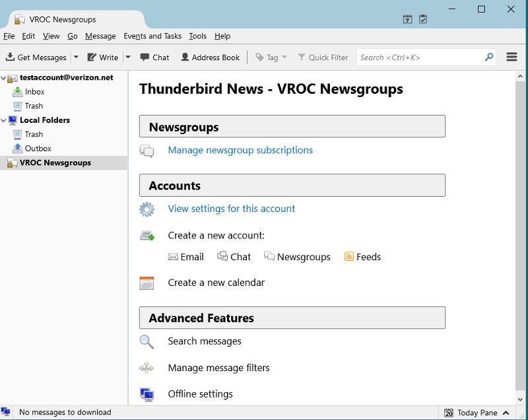The height and width of the screenshot is (420, 528).
Task: Click the account settings gear icon
Action: tap(147, 209)
